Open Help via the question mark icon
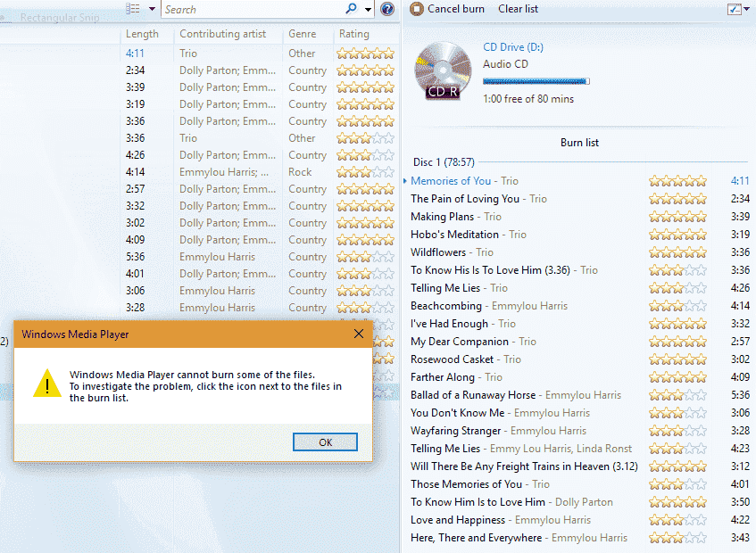Viewport: 756px width, 553px height. tap(387, 9)
